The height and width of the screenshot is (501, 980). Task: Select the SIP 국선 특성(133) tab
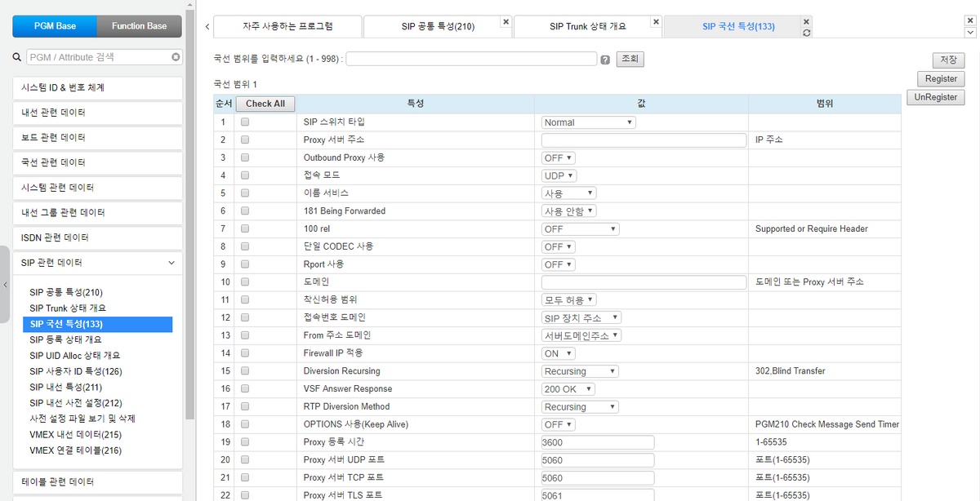point(738,26)
